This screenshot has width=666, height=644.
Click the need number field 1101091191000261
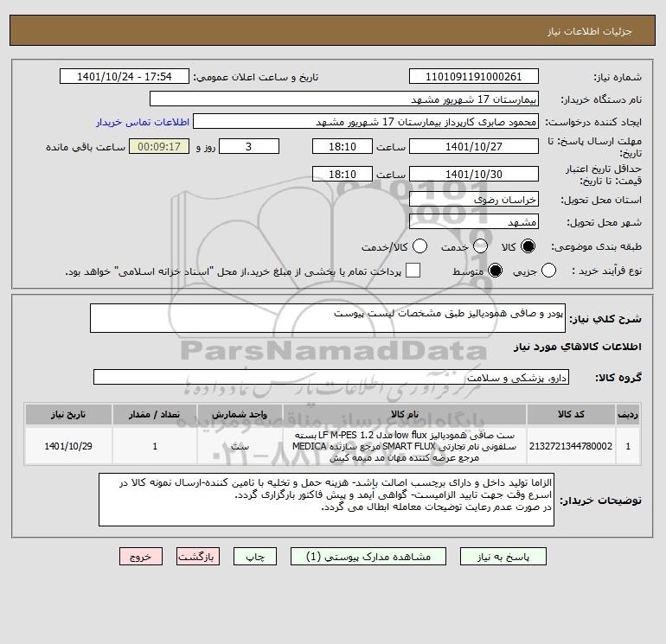474,76
